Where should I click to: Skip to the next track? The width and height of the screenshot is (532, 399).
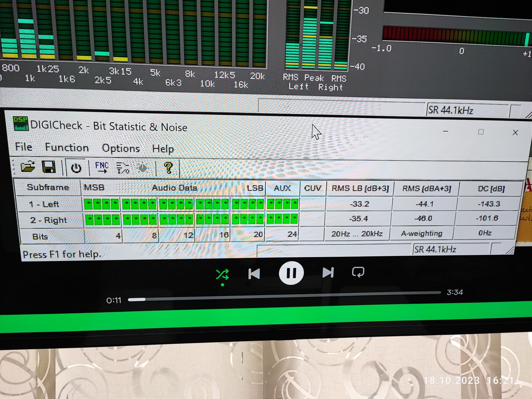tap(328, 273)
